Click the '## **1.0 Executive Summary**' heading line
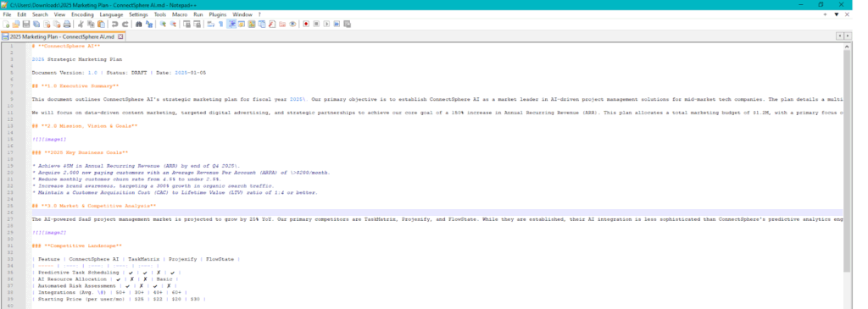The height and width of the screenshot is (309, 868). pos(75,86)
